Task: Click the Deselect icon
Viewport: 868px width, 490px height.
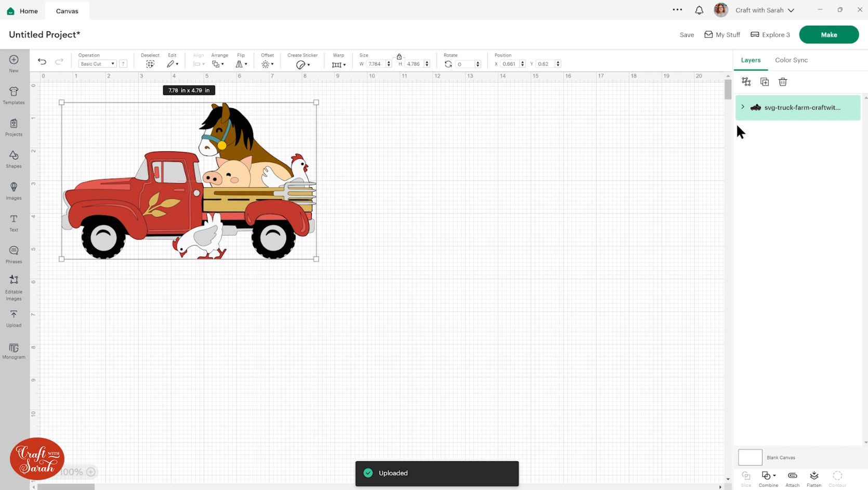Action: pyautogui.click(x=150, y=64)
